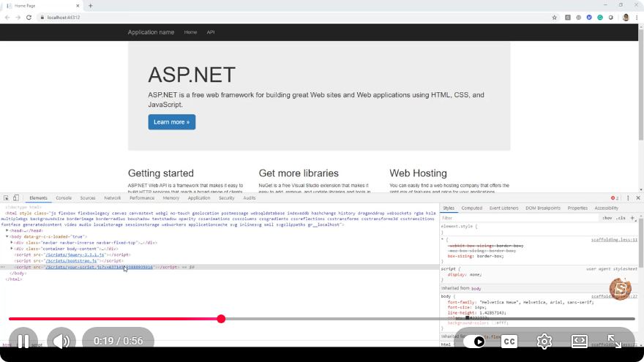Bookmark this page with star
The height and width of the screenshot is (362, 644).
555,18
